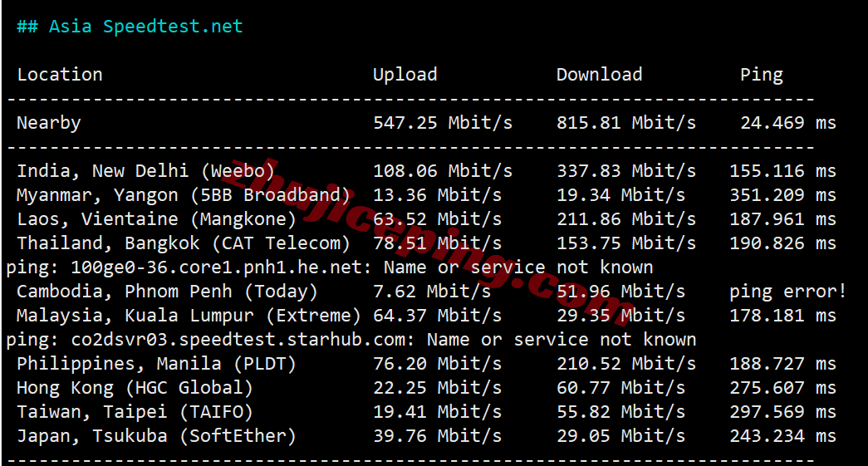Click Malaysia ping value 178.181 ms
The image size is (868, 466).
click(782, 316)
